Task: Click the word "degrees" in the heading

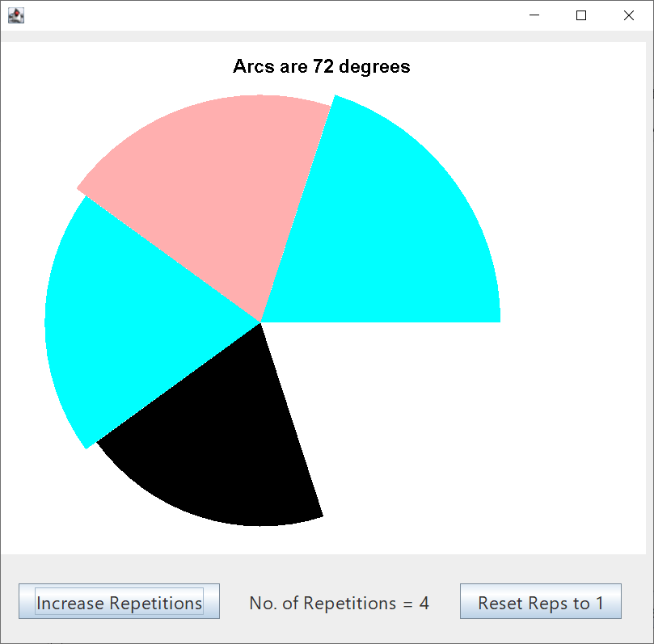Action: click(x=374, y=66)
